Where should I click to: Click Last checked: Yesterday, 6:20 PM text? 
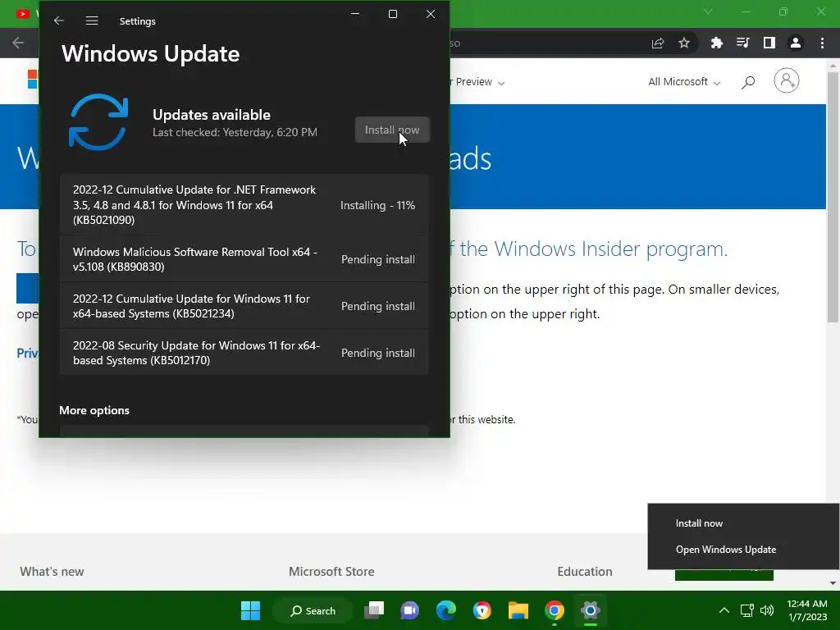235,132
